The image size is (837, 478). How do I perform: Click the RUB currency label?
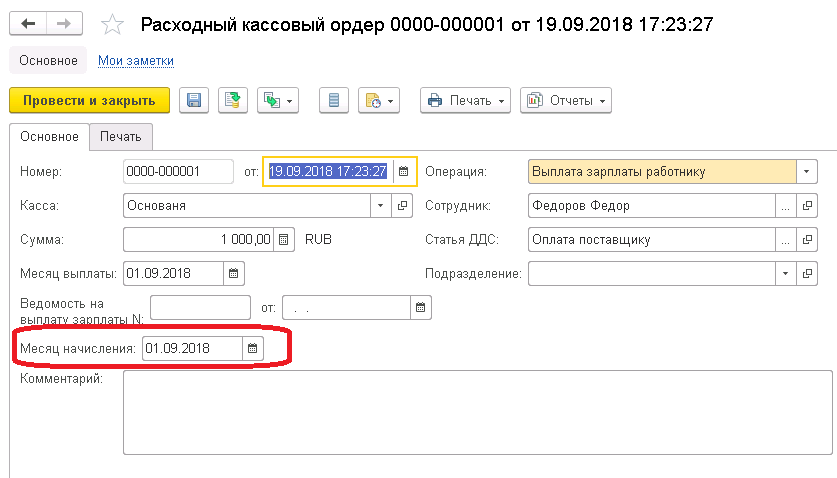pos(318,239)
